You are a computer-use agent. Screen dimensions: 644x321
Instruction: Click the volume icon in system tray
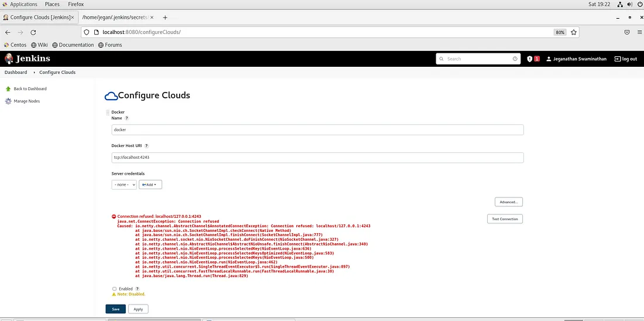(x=629, y=4)
